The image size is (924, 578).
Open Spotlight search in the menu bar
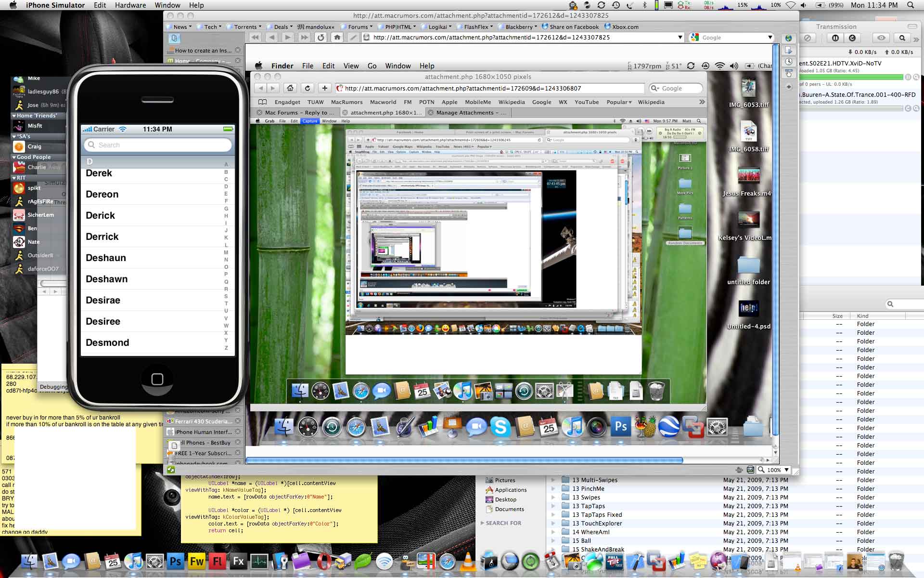(911, 5)
